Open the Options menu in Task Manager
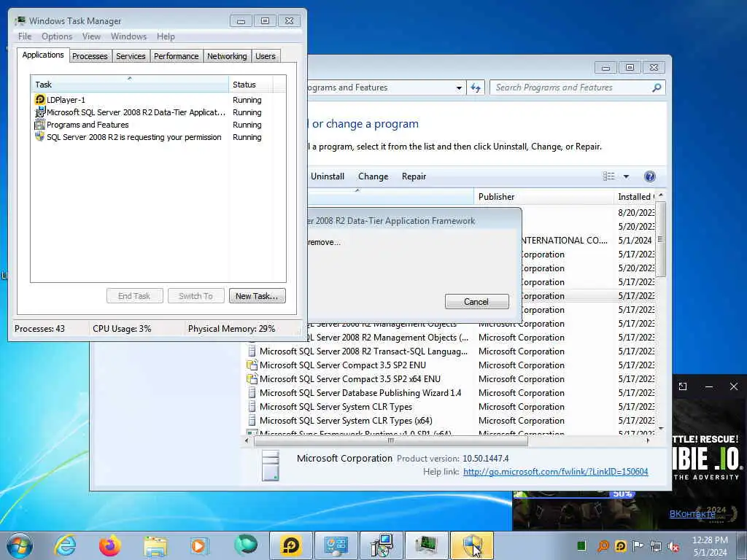Viewport: 747px width, 560px height. [x=57, y=36]
